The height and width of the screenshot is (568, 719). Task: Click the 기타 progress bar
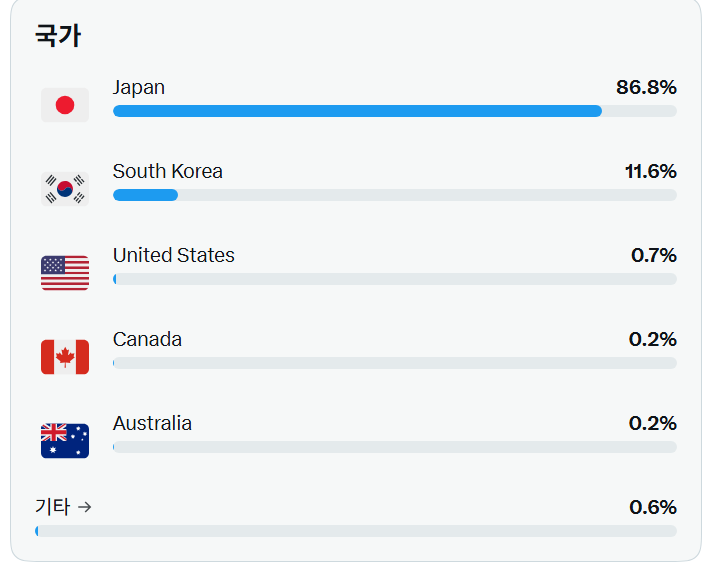point(356,531)
